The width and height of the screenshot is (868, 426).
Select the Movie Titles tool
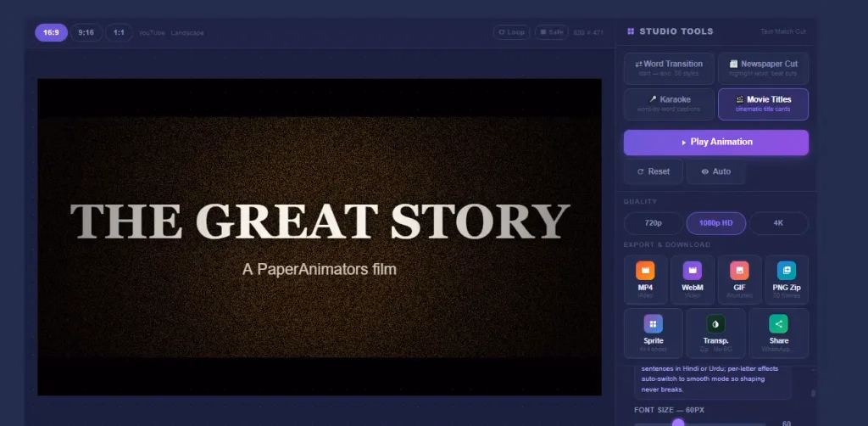coord(763,104)
